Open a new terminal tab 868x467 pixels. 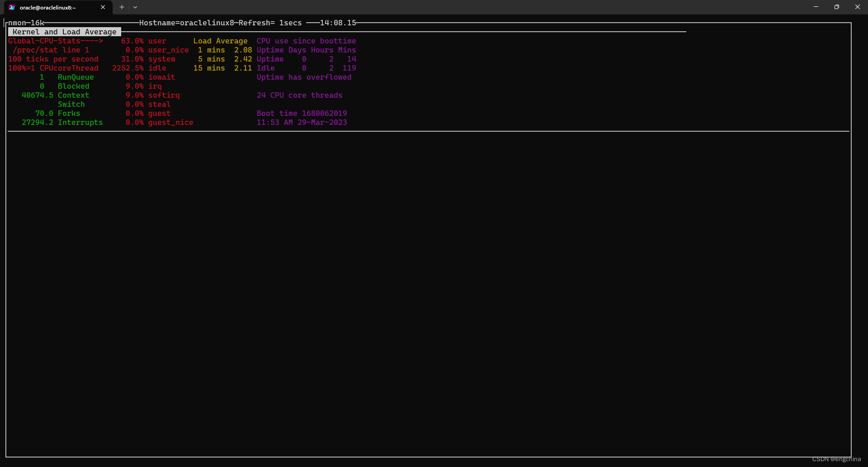coord(122,7)
